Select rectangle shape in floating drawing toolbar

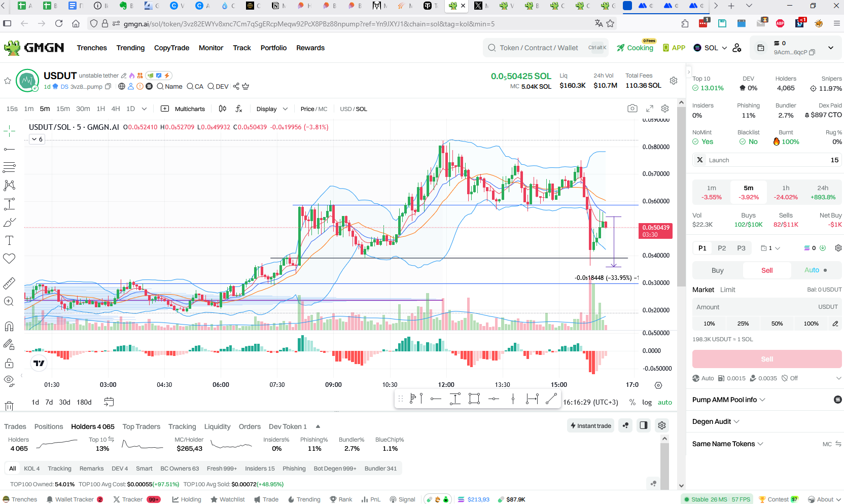[474, 399]
